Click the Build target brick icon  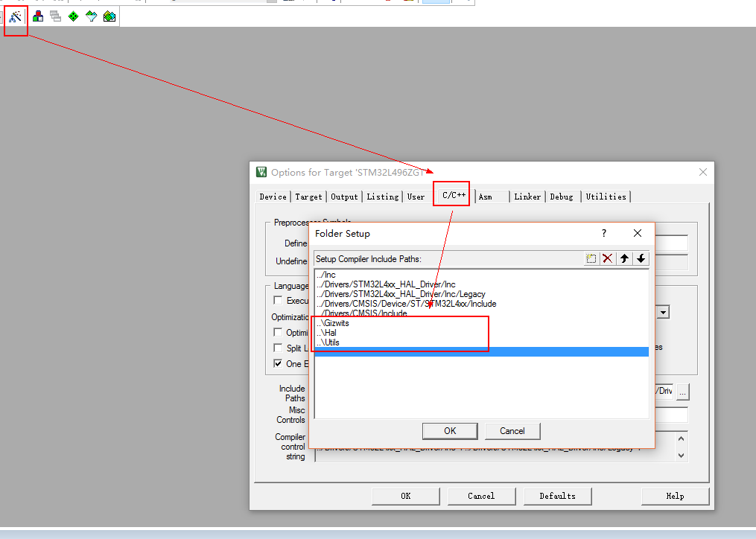pos(36,16)
